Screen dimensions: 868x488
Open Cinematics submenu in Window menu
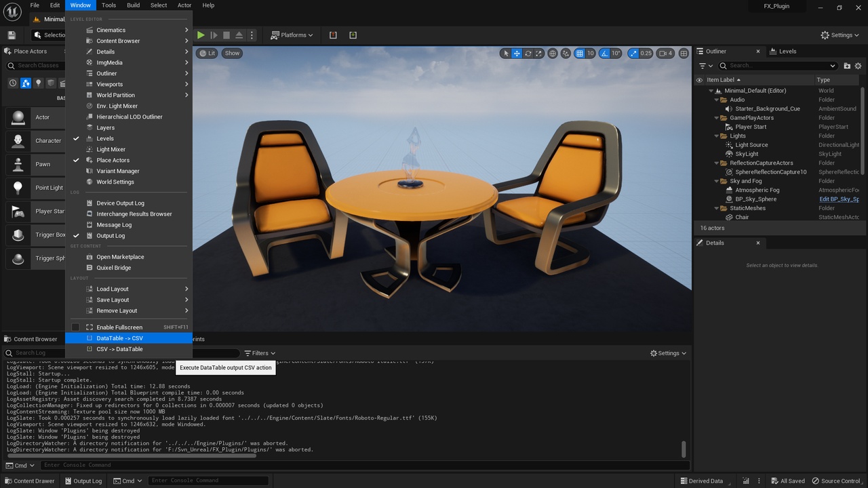point(129,30)
